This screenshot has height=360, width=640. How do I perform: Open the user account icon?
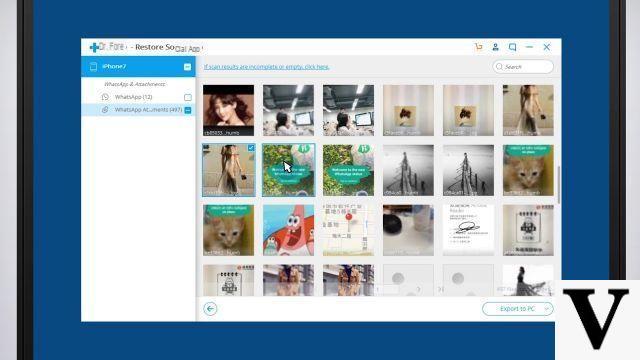tap(496, 47)
